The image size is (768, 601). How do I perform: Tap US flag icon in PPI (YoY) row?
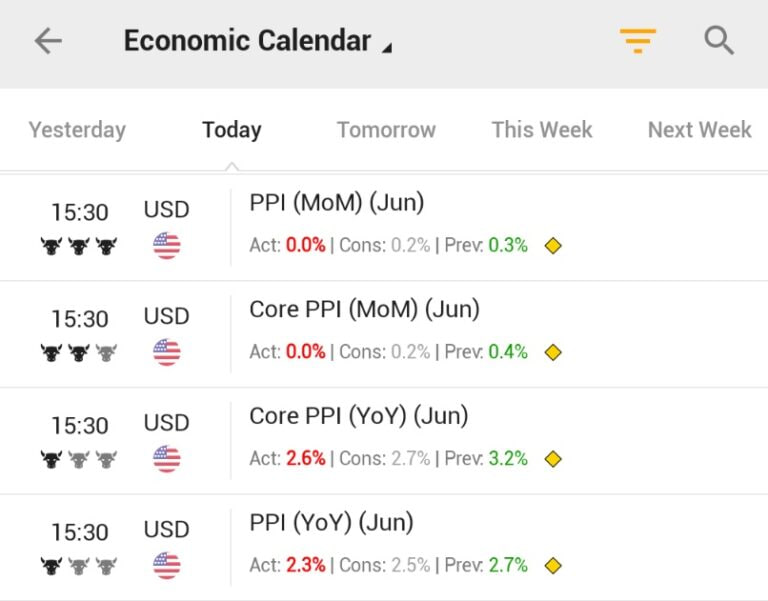coord(167,566)
